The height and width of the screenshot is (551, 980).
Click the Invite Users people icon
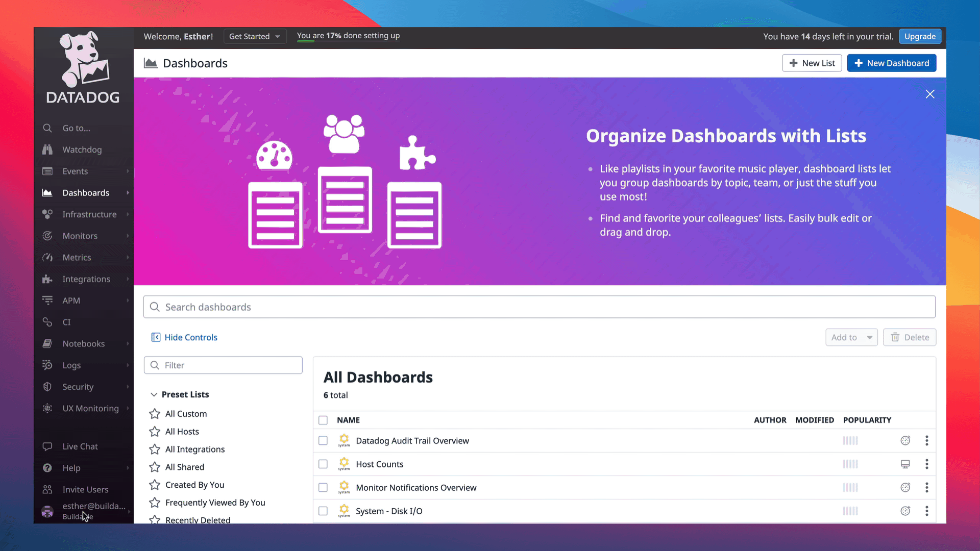[x=47, y=489]
